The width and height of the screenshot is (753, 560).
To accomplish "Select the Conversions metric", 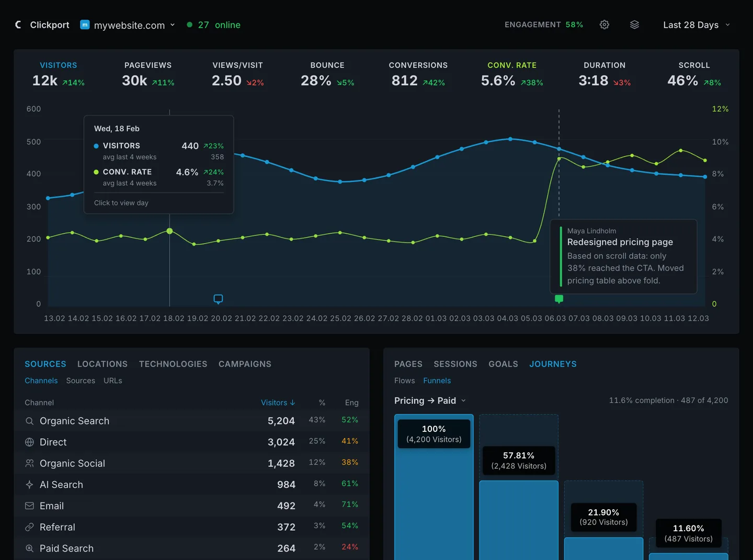I will click(x=418, y=74).
